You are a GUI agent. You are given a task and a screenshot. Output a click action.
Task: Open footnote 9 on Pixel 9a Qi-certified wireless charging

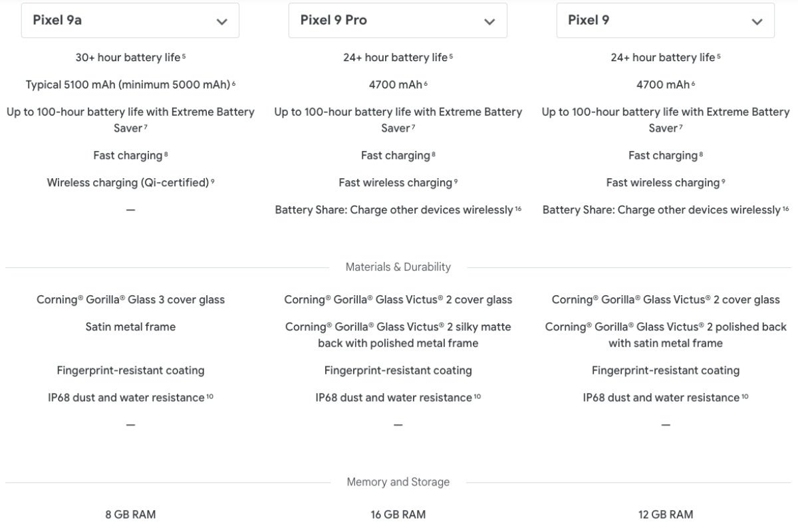pyautogui.click(x=213, y=182)
